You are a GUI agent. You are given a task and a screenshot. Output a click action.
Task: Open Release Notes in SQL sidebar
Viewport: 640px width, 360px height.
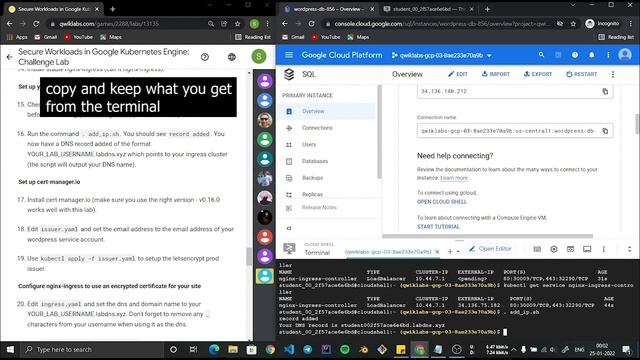coord(327,207)
